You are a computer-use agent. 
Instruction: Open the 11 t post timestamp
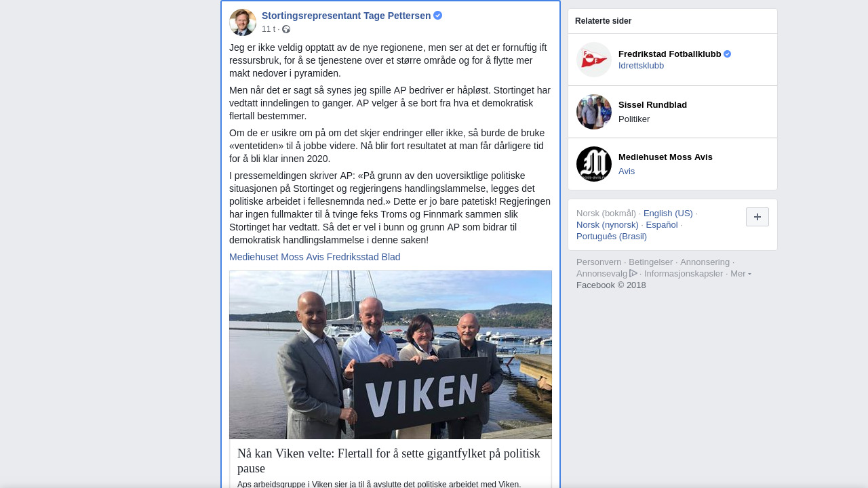point(269,29)
